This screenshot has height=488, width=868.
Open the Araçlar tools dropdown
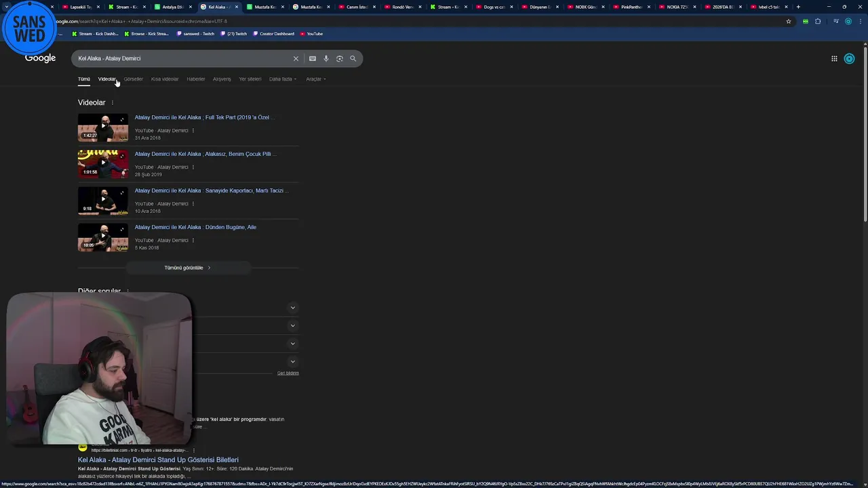coord(316,79)
